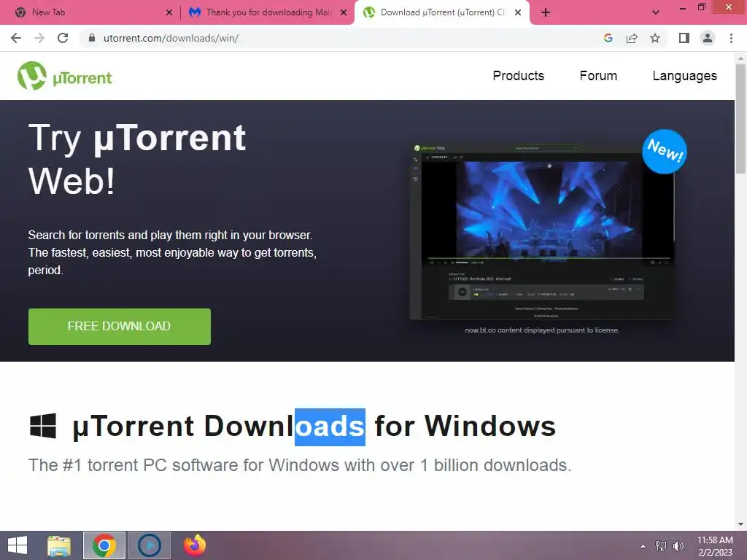This screenshot has height=560, width=747.
Task: View site info via the padlock icon
Action: (92, 38)
